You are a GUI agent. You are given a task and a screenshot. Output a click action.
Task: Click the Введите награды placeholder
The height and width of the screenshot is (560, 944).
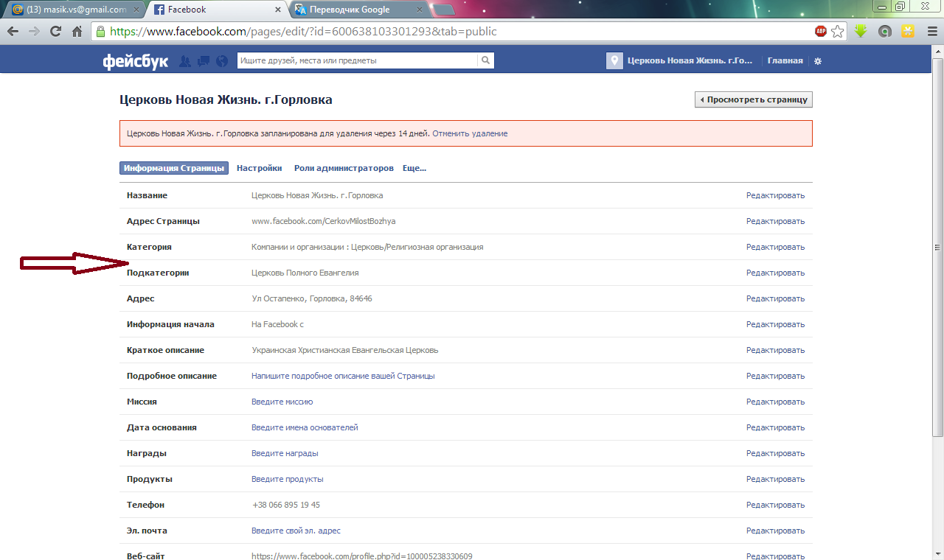[285, 453]
